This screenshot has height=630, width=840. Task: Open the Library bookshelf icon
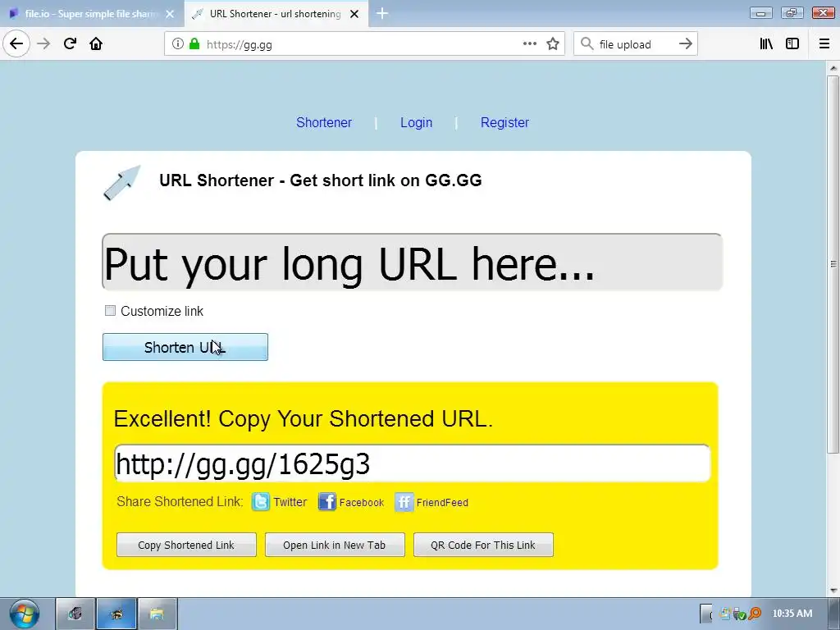point(766,44)
